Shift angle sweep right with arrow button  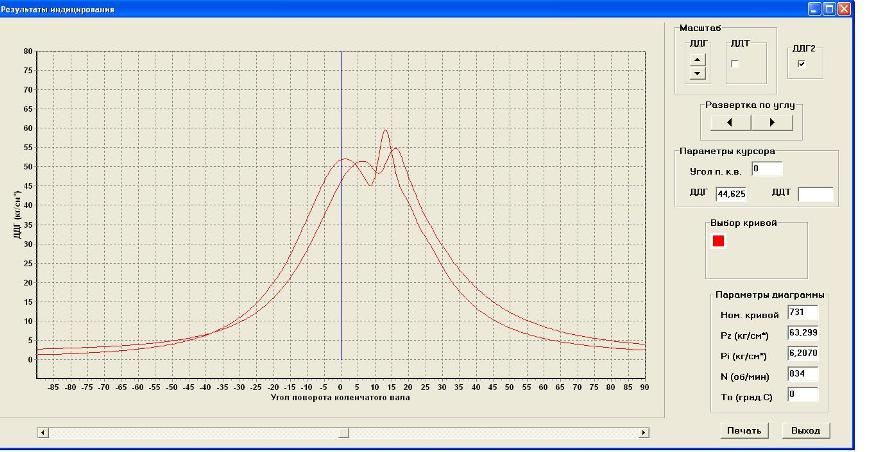772,123
